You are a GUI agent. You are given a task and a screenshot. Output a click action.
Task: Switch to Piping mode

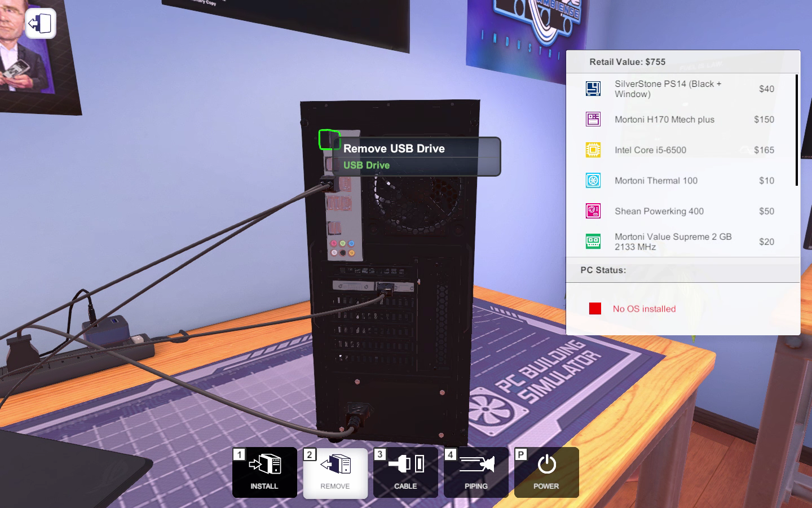[476, 472]
